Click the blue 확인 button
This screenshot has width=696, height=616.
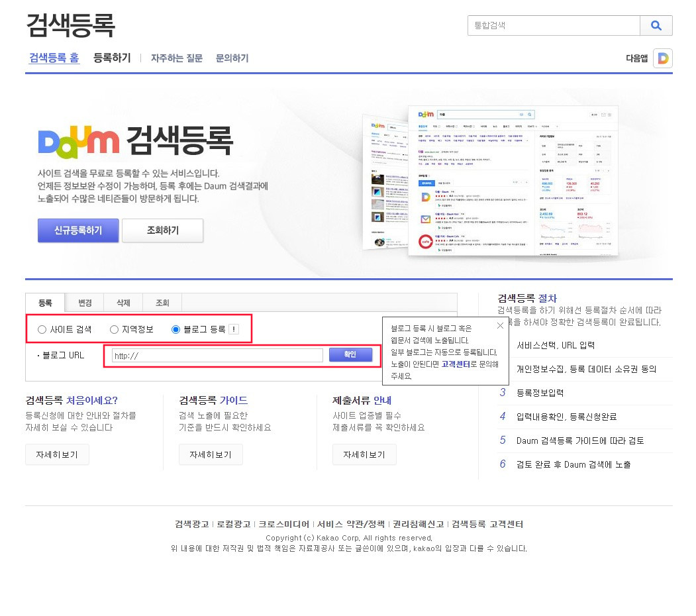[x=350, y=354]
